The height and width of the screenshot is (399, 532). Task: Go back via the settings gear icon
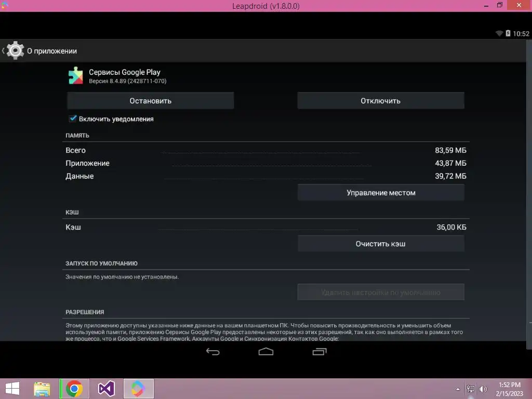[15, 50]
